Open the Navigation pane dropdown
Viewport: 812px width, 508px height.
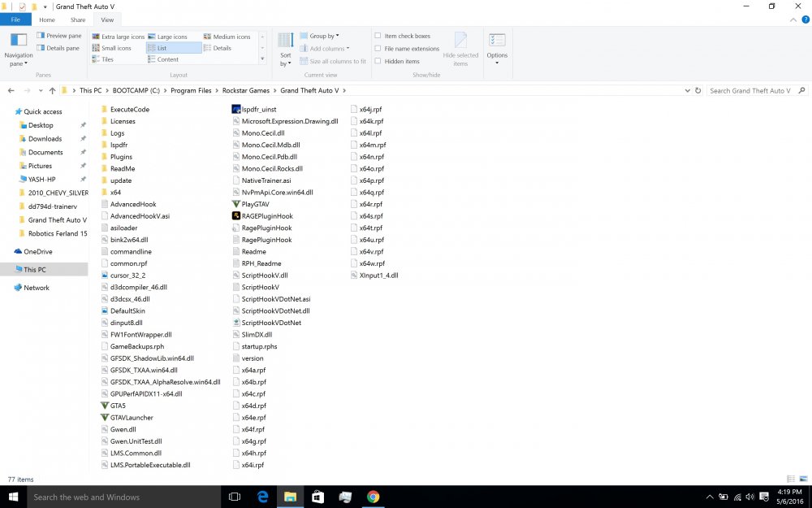coord(19,50)
